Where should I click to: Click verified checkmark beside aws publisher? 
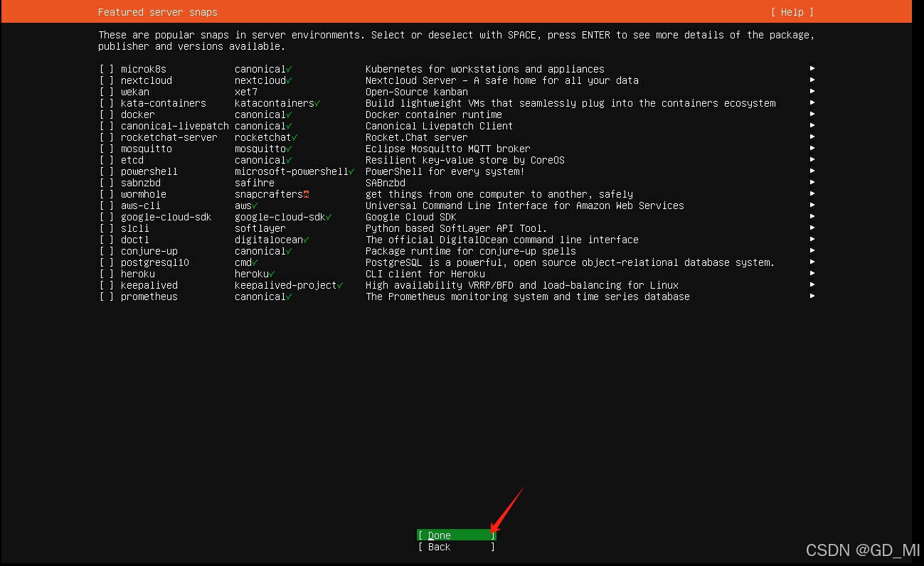pos(255,205)
